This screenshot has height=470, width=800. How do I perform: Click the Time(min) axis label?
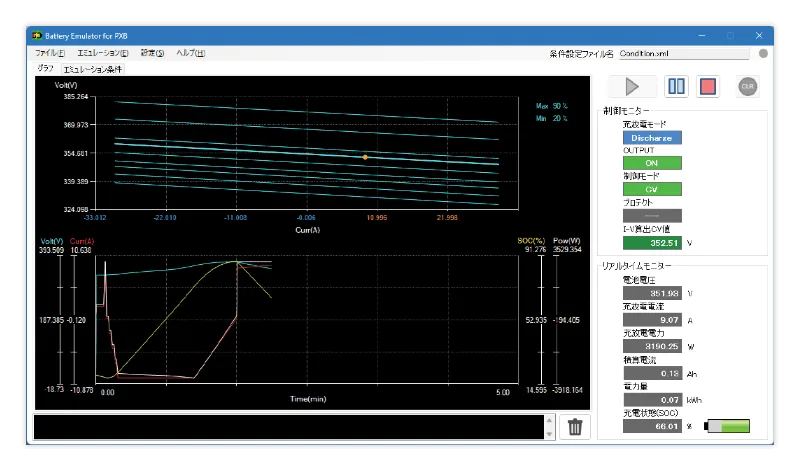[308, 399]
